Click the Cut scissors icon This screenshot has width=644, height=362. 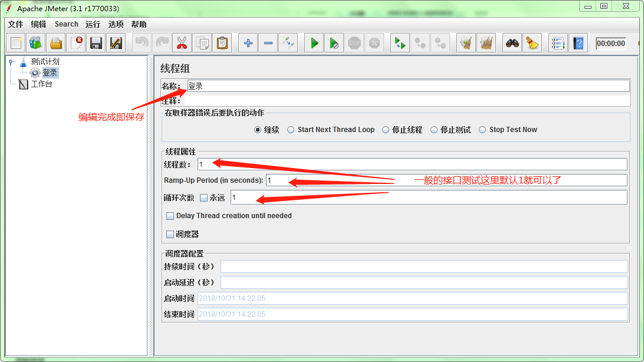click(182, 43)
